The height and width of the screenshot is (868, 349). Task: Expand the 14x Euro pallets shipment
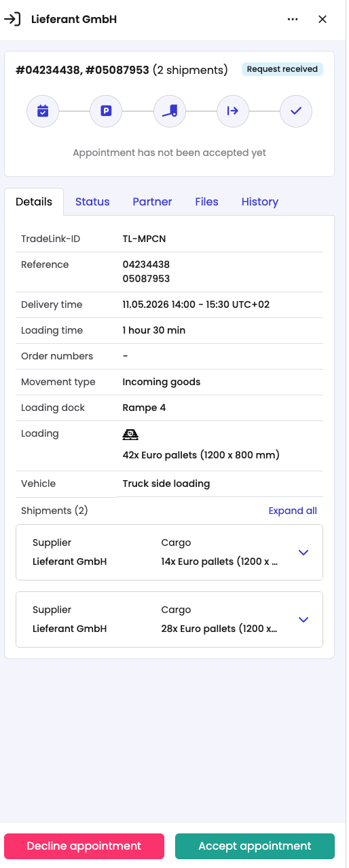click(304, 553)
